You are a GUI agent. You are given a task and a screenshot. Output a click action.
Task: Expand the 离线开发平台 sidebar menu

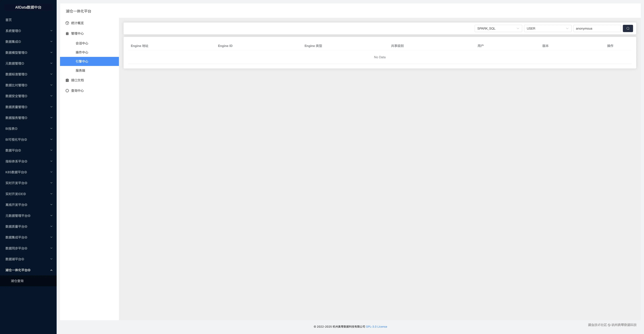(28, 205)
